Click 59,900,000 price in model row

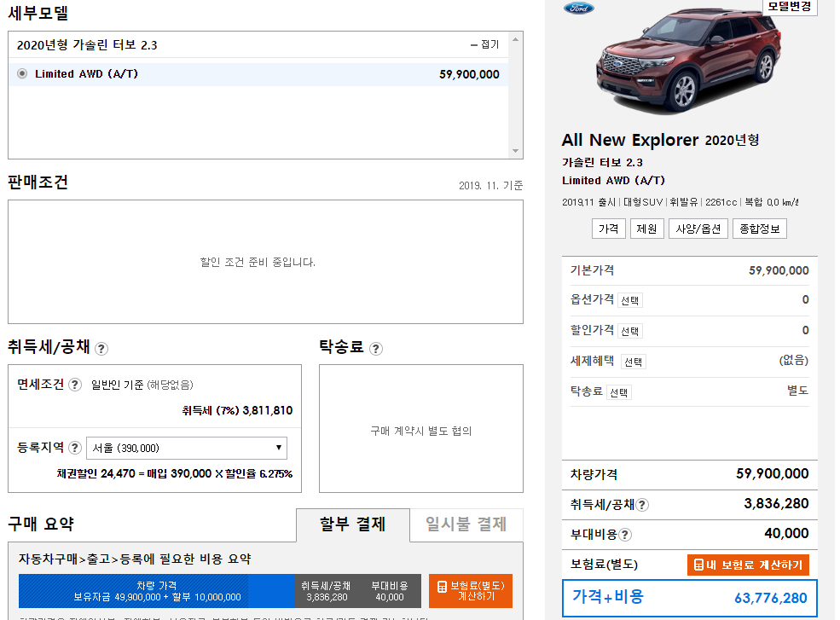pos(469,74)
